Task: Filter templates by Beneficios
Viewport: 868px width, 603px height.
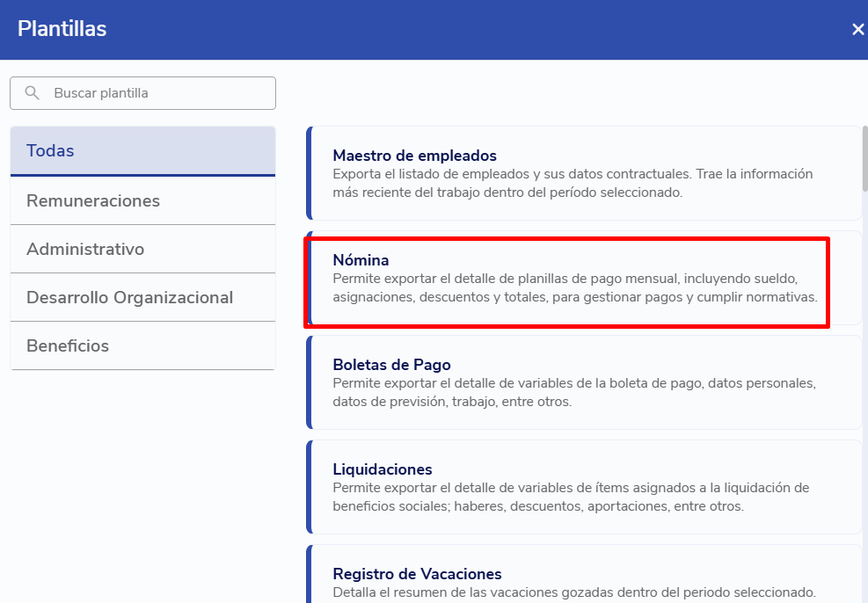Action: [x=142, y=345]
